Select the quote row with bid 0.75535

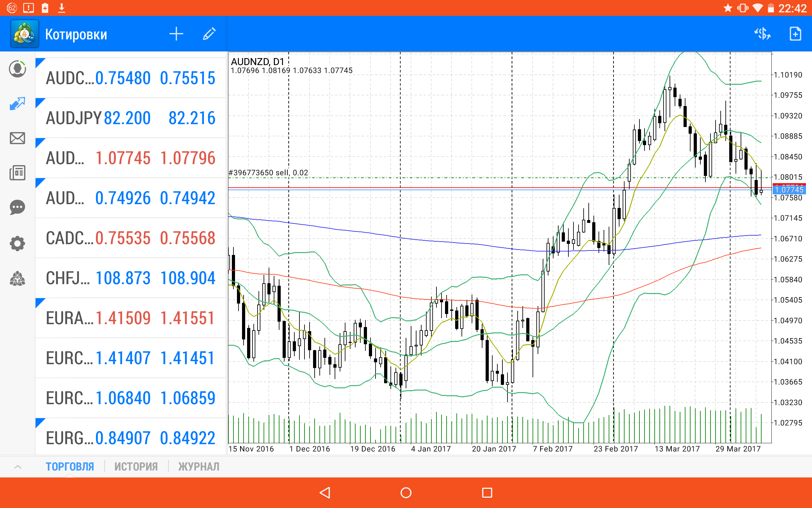(131, 238)
